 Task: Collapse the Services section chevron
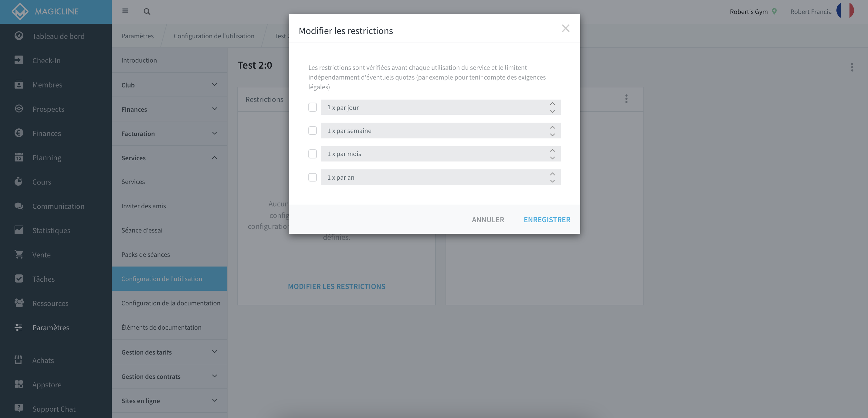coord(215,158)
